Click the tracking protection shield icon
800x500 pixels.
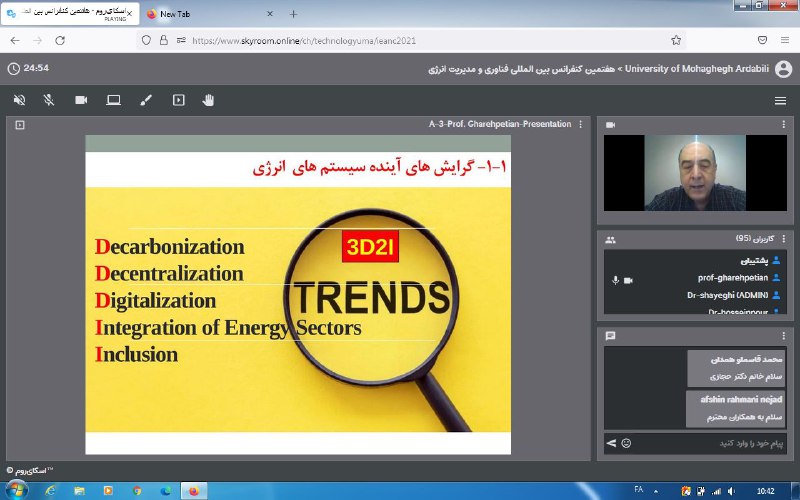pyautogui.click(x=146, y=40)
